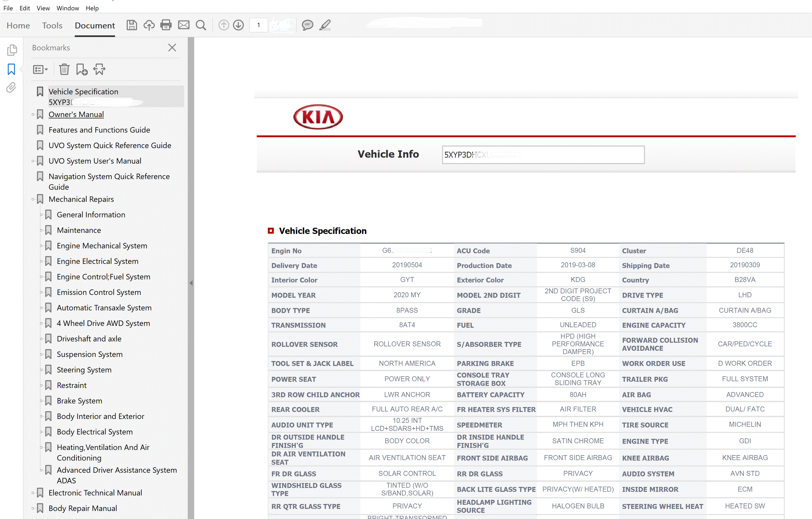The image size is (812, 519).
Task: Click the upload to cloud icon
Action: 149,25
